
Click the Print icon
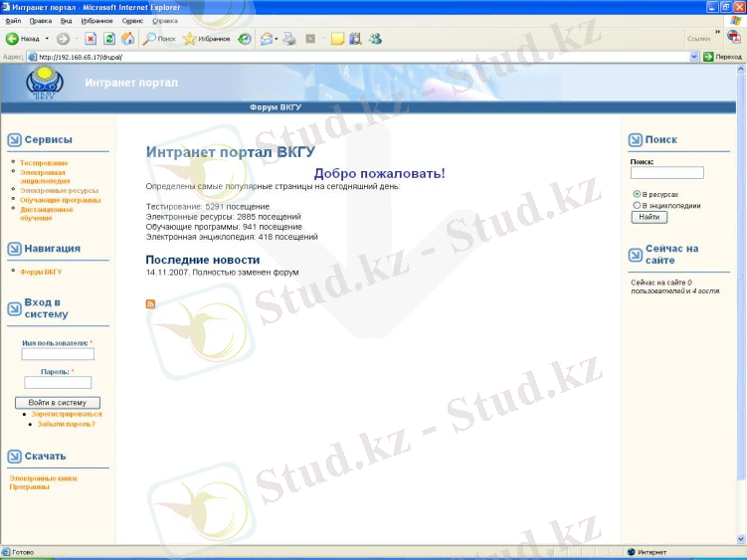289,39
